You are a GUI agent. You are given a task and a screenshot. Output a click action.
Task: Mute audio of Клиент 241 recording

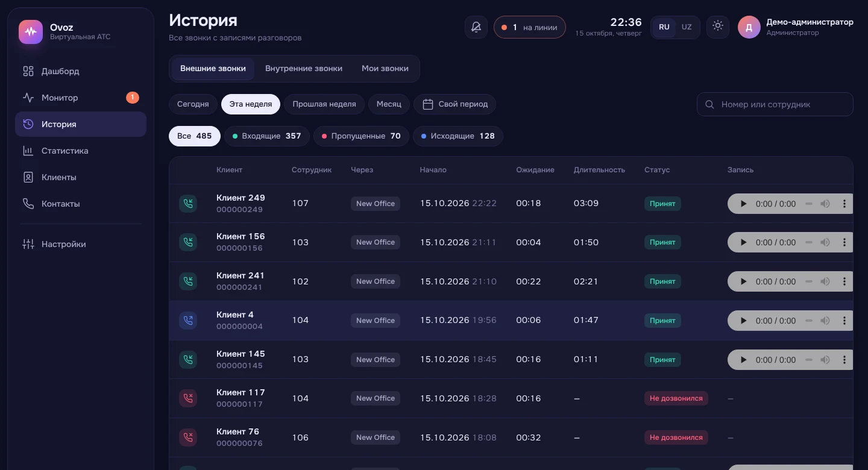825,281
